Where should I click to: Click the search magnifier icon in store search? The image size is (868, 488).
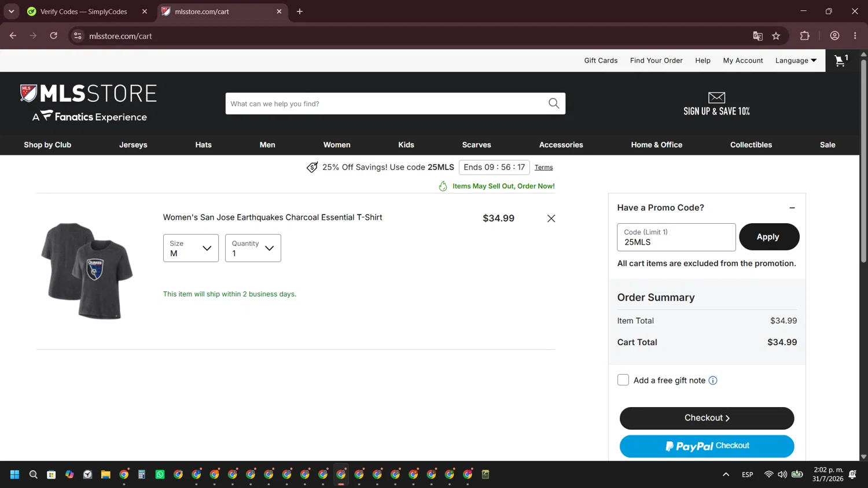(554, 103)
